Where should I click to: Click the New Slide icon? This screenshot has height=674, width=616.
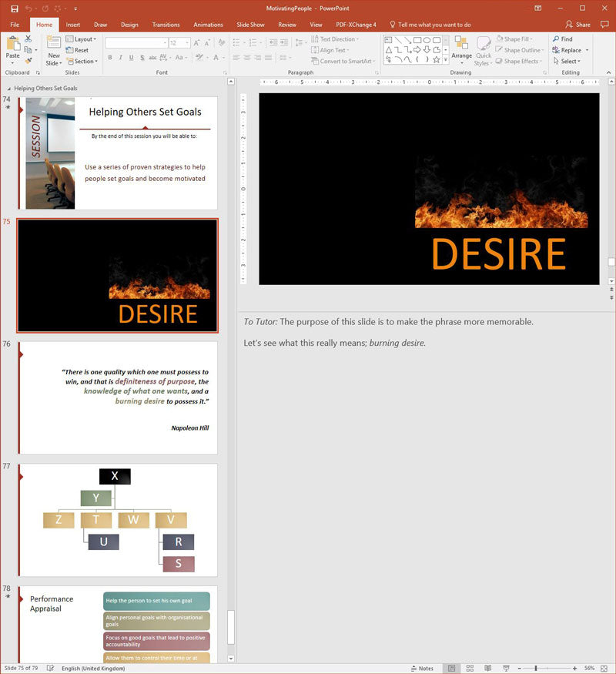[54, 43]
